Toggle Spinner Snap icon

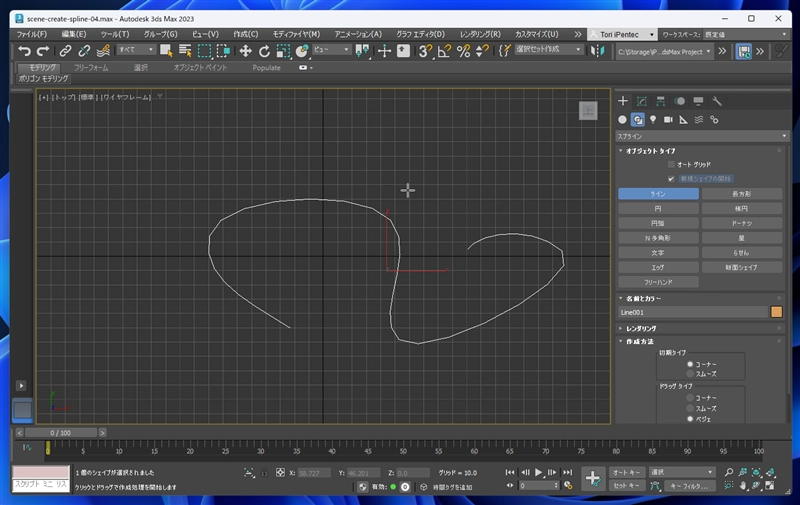(x=482, y=50)
